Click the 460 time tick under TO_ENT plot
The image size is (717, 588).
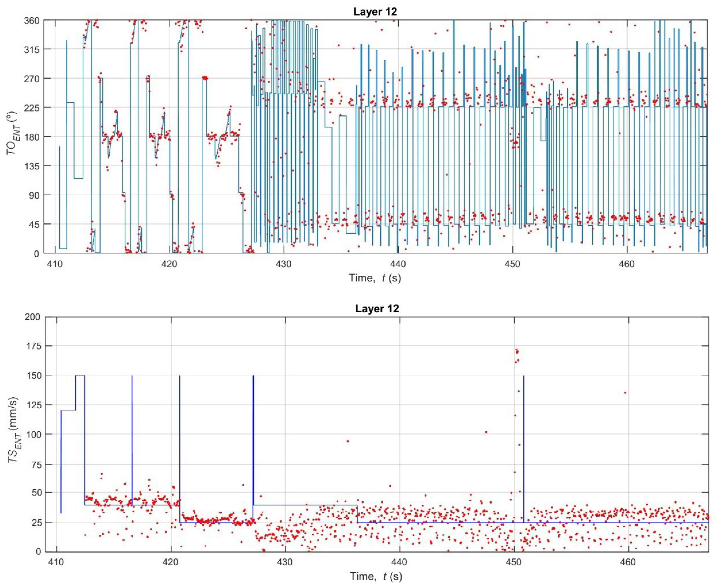click(x=627, y=263)
